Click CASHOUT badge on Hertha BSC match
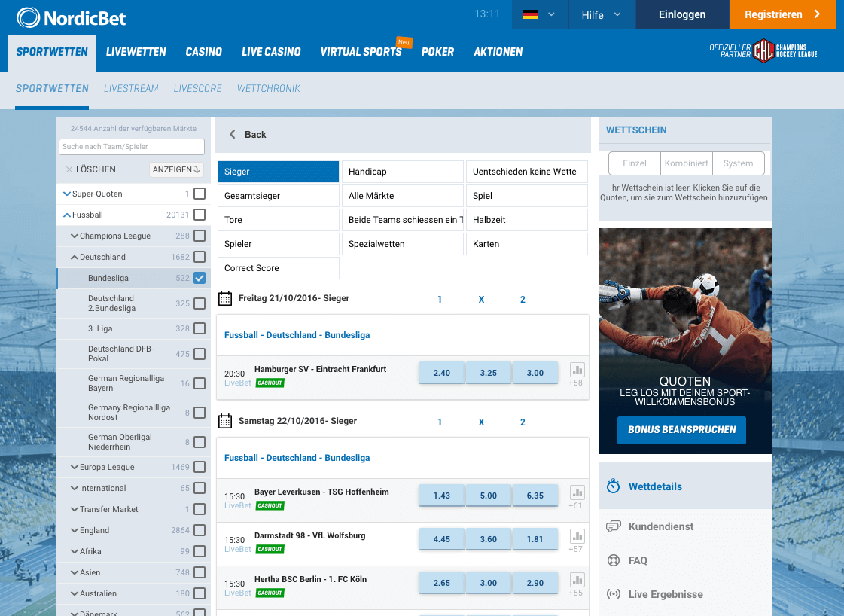844x616 pixels. 270,593
